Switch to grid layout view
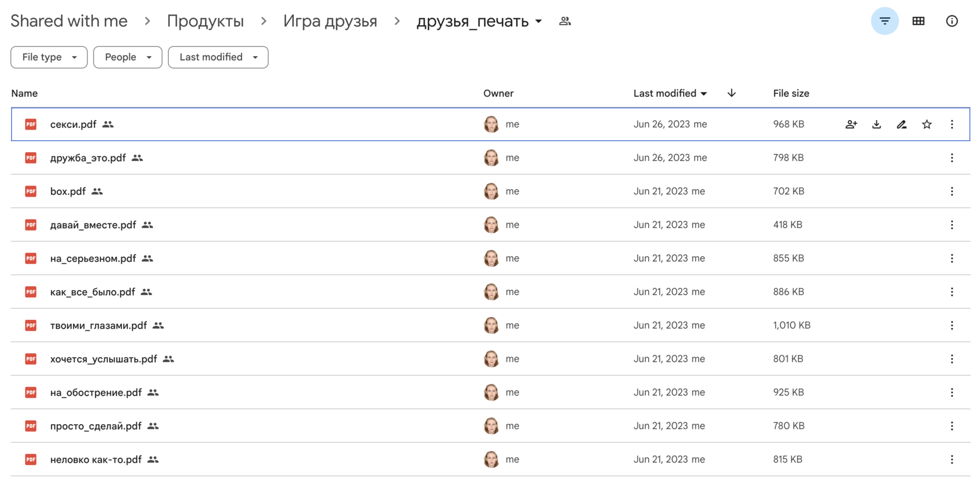Image resolution: width=980 pixels, height=493 pixels. (918, 21)
